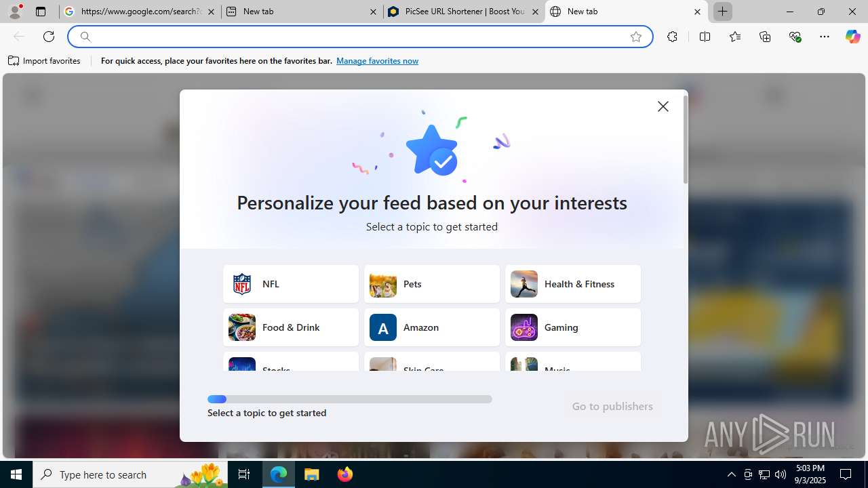Viewport: 868px width, 488px height.
Task: Open the network icon in the tray
Action: [x=764, y=474]
